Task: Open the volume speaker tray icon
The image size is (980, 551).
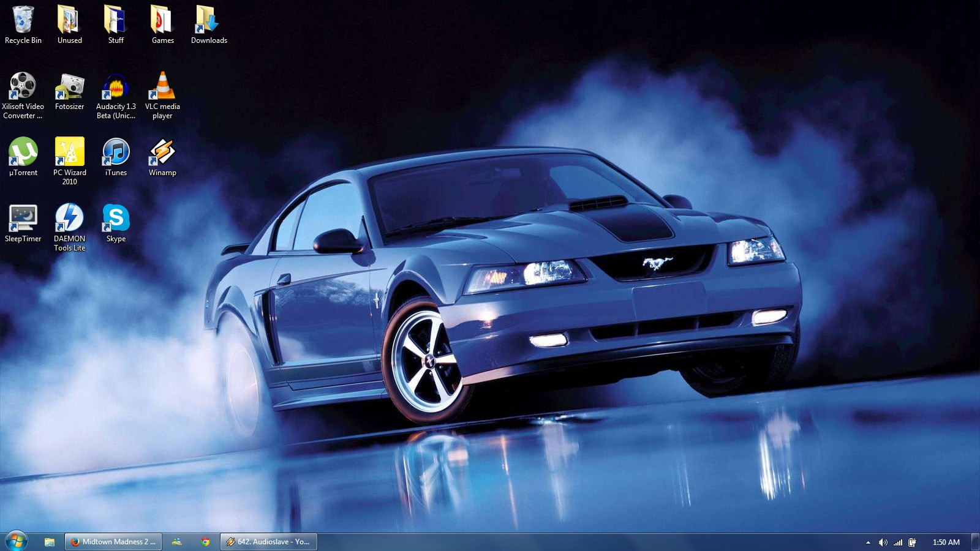Action: [883, 542]
